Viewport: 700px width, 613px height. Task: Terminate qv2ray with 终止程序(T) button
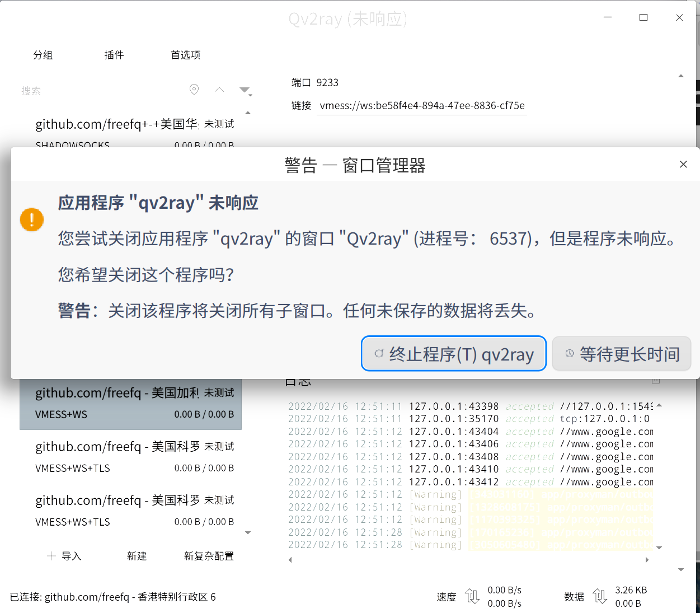click(x=454, y=354)
